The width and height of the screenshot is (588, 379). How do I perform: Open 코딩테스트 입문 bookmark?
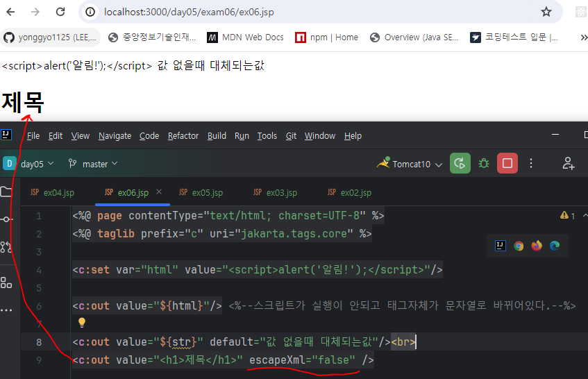click(514, 37)
